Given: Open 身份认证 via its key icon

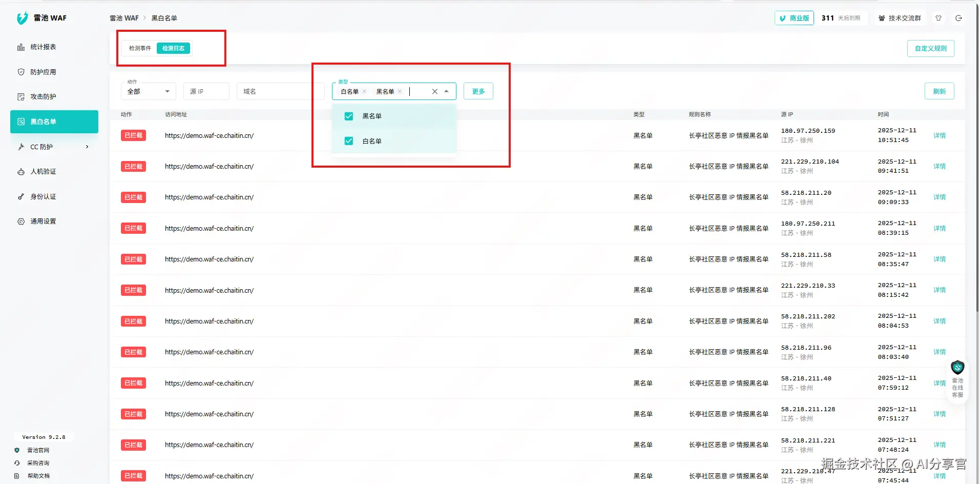Looking at the screenshot, I should point(21,196).
